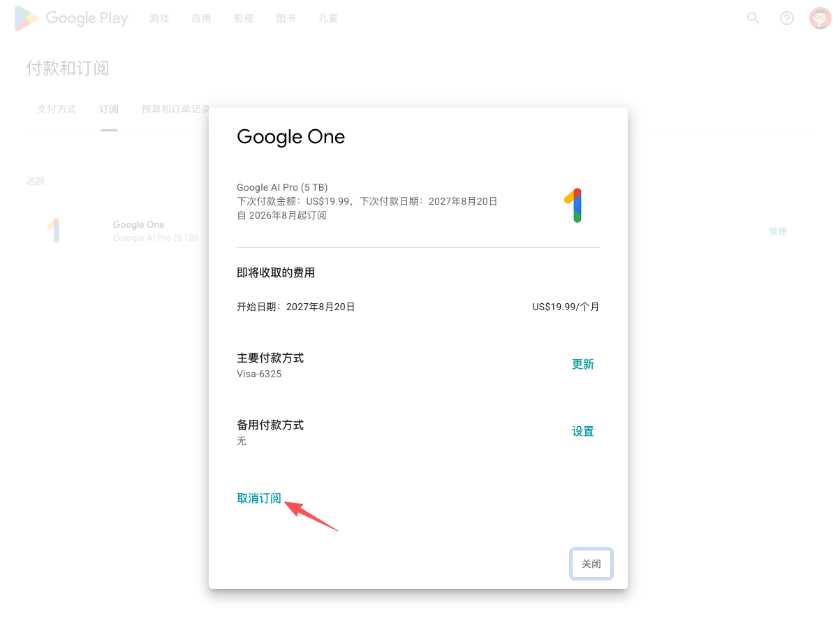
Task: Click the Visa-6325 payment text
Action: (x=259, y=374)
